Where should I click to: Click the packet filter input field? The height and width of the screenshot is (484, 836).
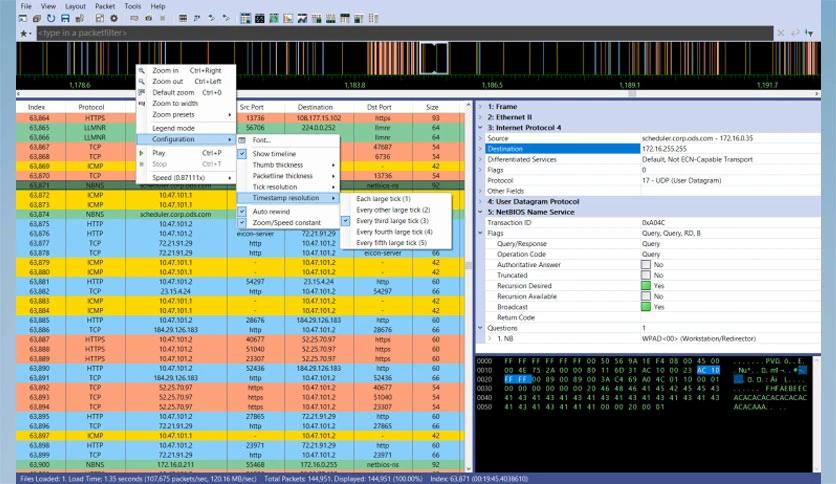[405, 33]
